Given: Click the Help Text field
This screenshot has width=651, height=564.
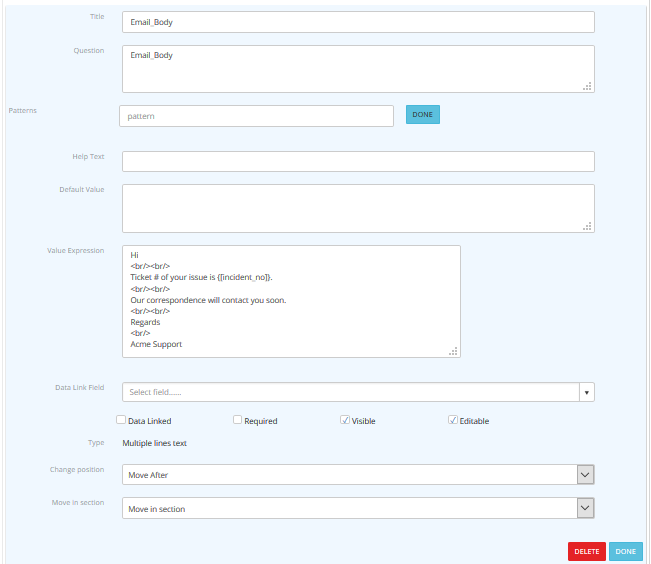Looking at the screenshot, I should point(358,161).
